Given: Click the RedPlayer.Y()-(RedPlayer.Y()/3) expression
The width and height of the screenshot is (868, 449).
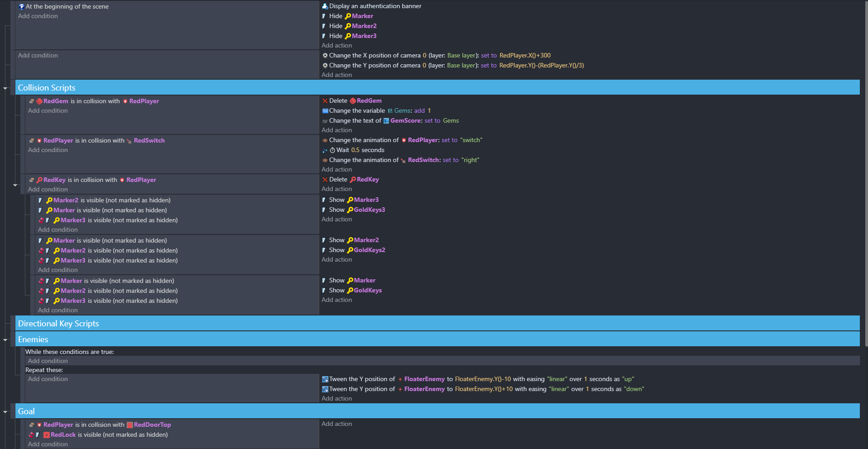Looking at the screenshot, I should coord(541,66).
